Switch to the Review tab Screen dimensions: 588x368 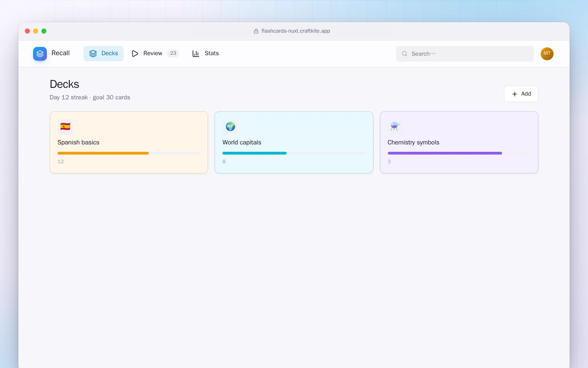point(155,53)
